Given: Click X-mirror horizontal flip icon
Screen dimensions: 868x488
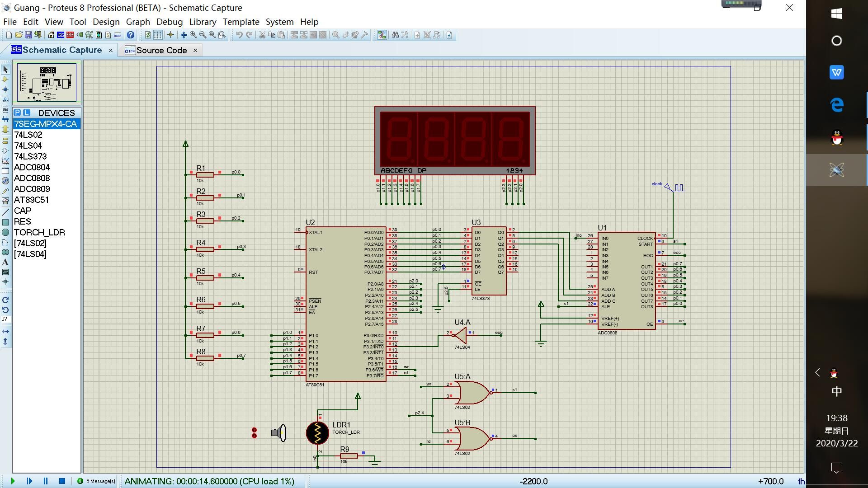Looking at the screenshot, I should click(x=5, y=332).
